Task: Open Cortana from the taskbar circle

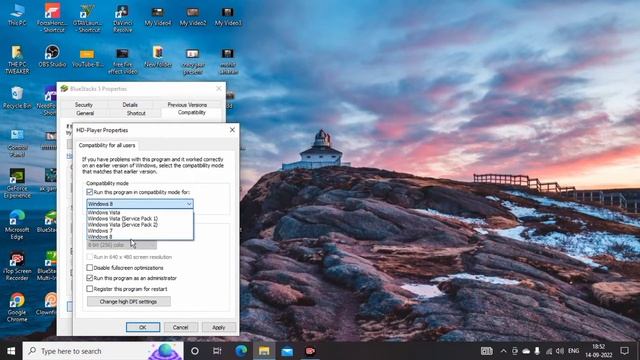Action: [x=195, y=351]
